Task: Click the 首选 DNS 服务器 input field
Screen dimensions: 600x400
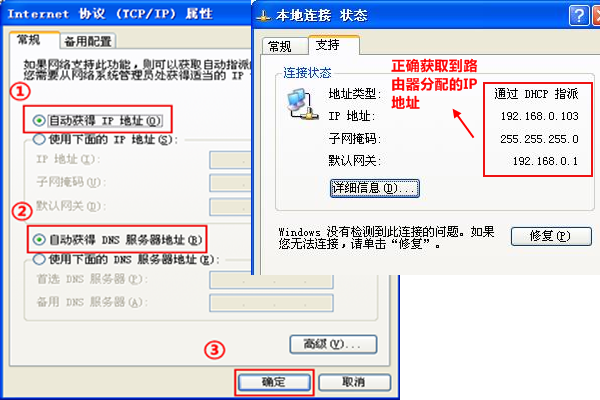Action: (x=271, y=280)
